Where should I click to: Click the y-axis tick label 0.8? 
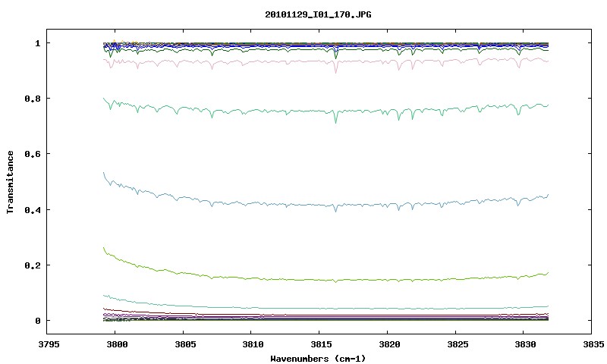coord(32,99)
